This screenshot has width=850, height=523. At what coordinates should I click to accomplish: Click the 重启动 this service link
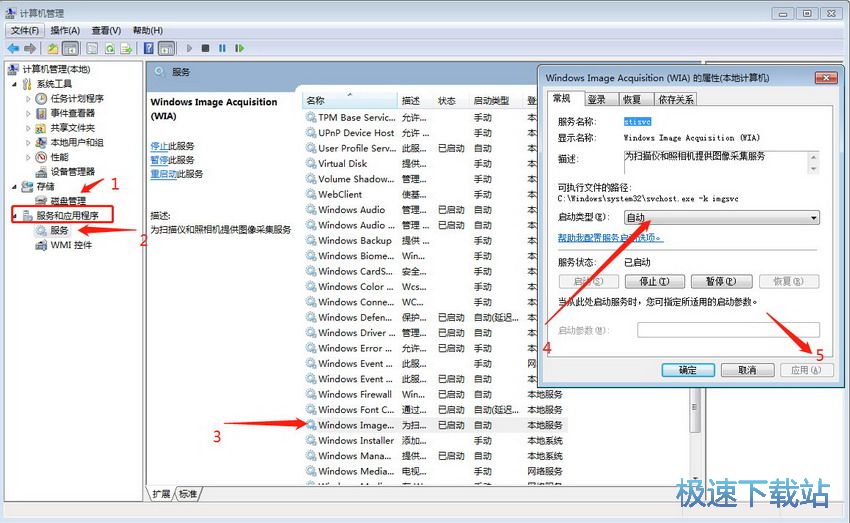(164, 174)
